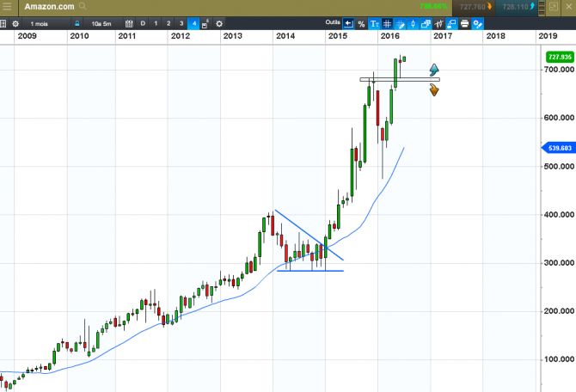Click the 2014 label on time axis
This screenshot has height=392, width=576.
285,36
